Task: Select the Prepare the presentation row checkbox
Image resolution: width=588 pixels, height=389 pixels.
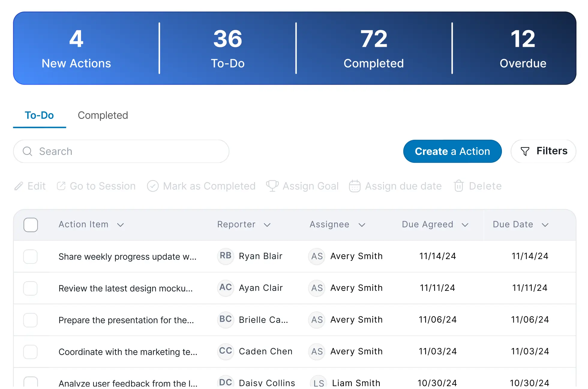Action: (x=31, y=320)
